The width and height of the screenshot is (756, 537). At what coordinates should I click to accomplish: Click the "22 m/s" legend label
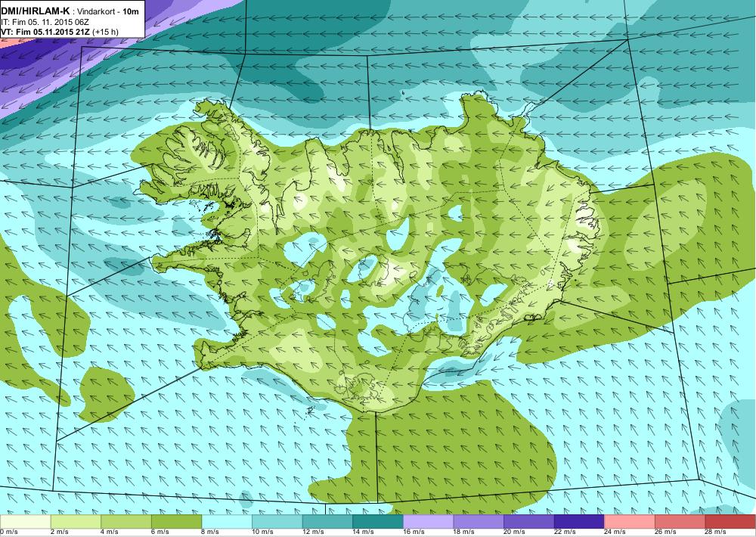point(565,532)
